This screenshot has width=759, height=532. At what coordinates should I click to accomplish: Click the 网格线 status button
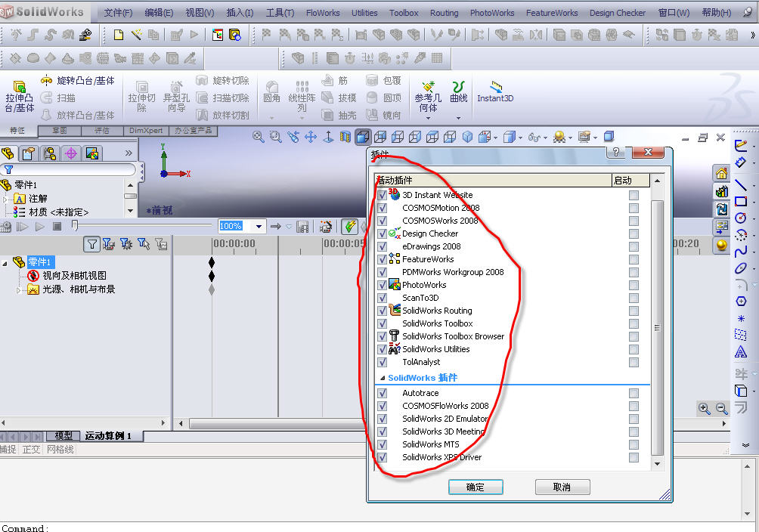60,450
